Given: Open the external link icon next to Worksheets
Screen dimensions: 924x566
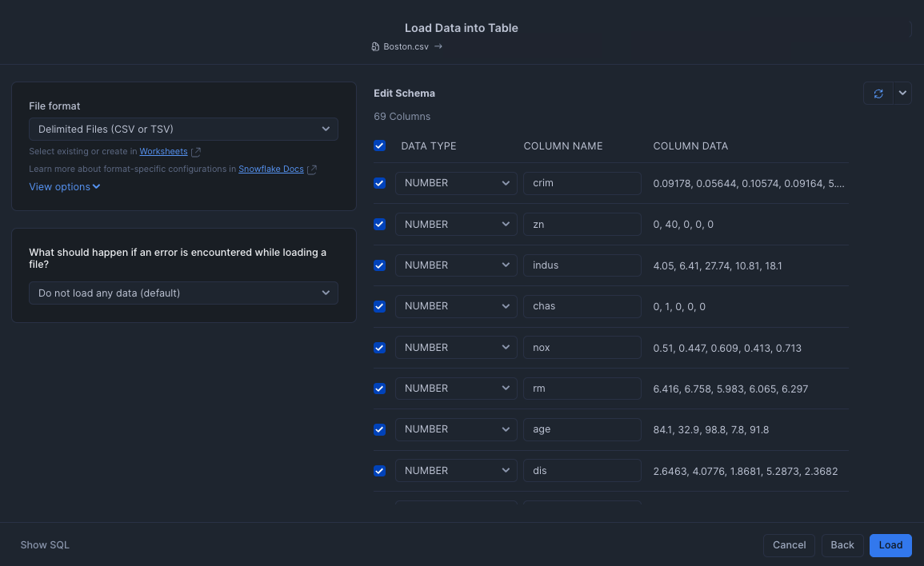Looking at the screenshot, I should (195, 151).
